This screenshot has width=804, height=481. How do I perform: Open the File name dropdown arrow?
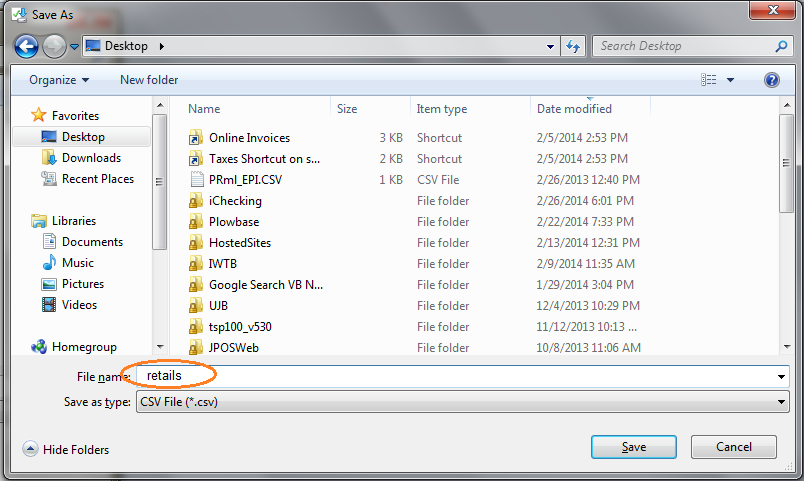point(781,377)
